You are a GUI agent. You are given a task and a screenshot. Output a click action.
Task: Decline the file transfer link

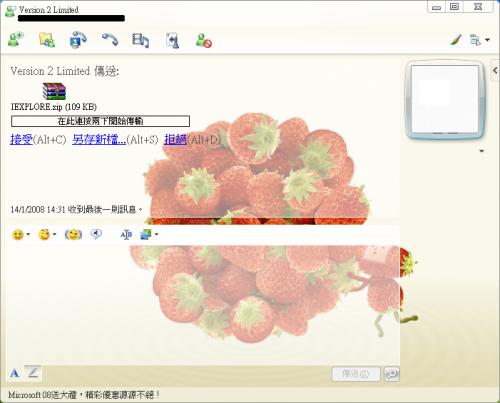[x=175, y=139]
